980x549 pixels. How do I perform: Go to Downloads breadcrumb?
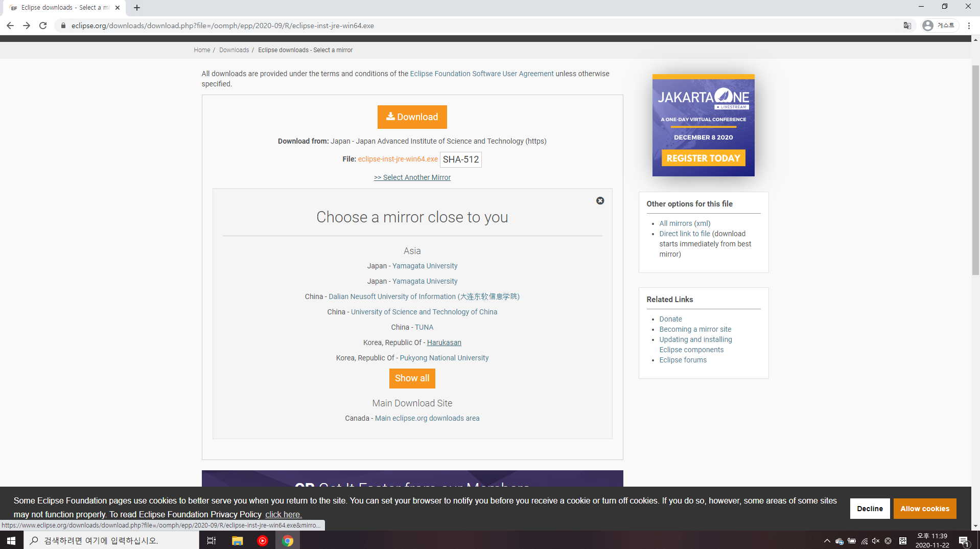tap(234, 50)
